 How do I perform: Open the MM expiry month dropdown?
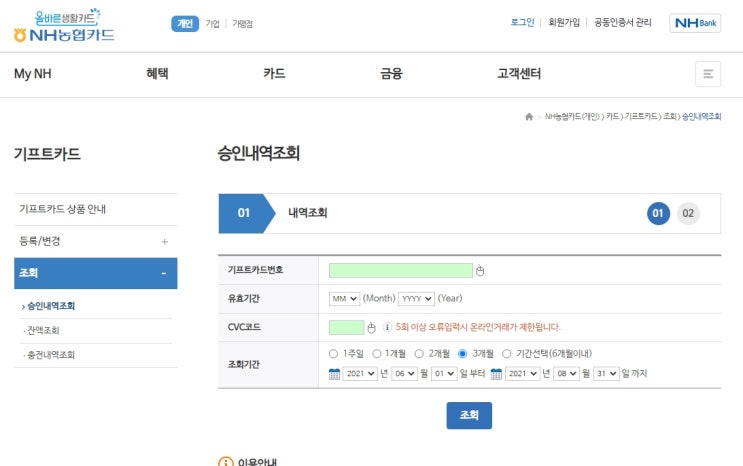coord(344,299)
